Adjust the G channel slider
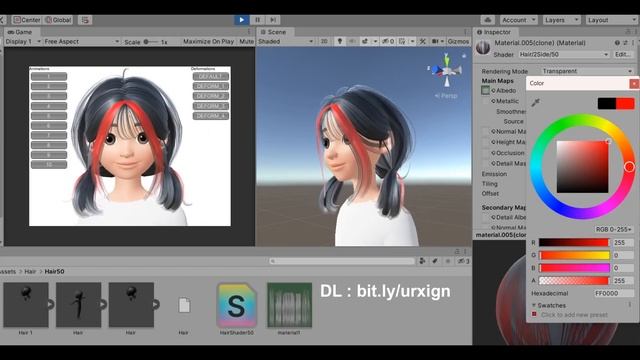The height and width of the screenshot is (360, 640). (574, 255)
